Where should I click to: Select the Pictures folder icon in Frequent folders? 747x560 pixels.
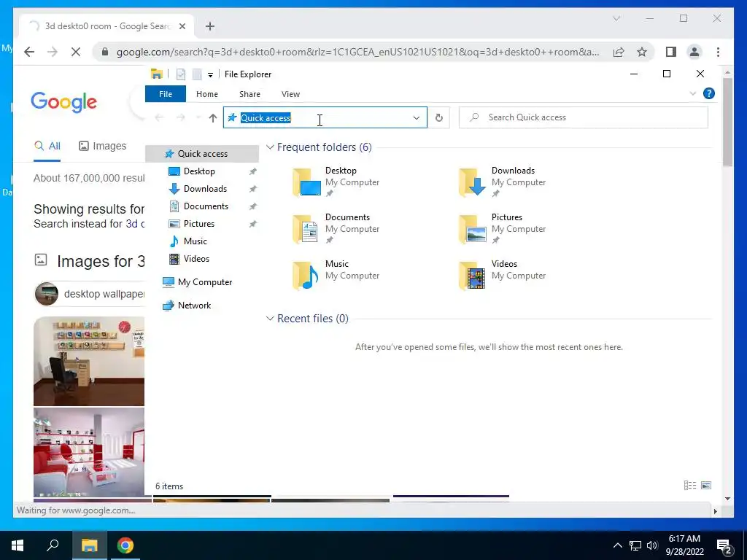click(473, 228)
